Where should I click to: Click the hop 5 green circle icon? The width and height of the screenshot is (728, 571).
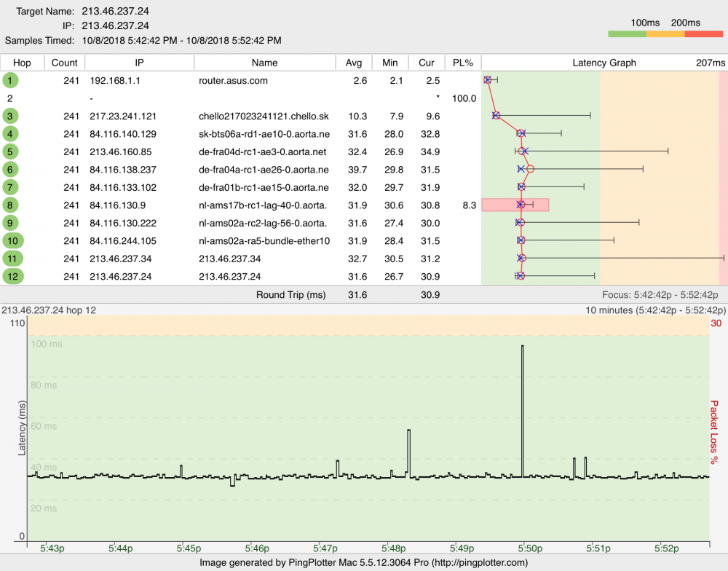tap(11, 151)
